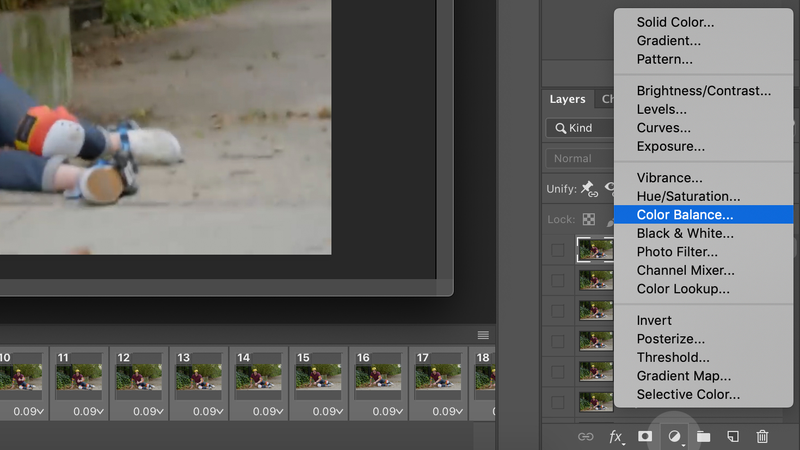Select animation frame 13 thumbnail

tap(198, 377)
